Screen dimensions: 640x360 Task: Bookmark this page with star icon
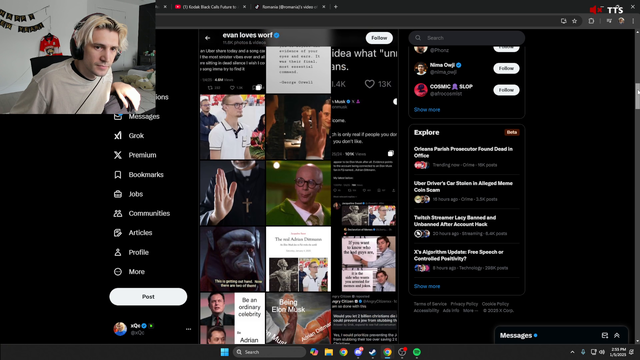(x=574, y=21)
